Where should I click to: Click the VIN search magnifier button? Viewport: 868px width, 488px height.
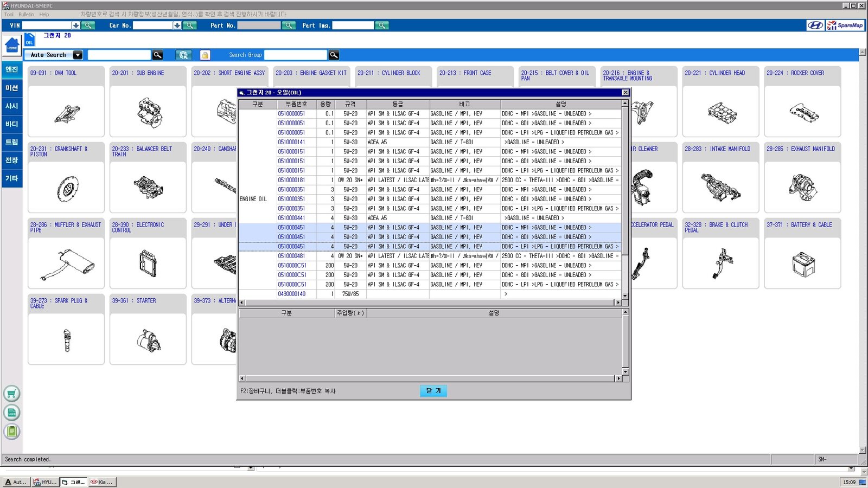coord(88,25)
